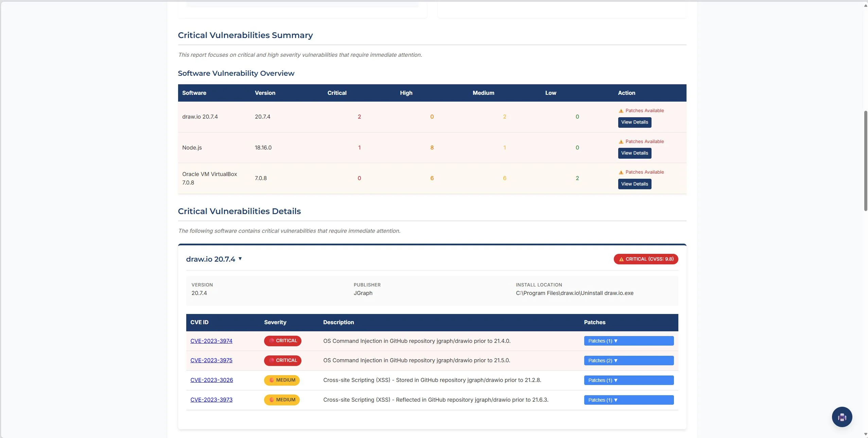Expand Patches (1) for CVE-2023-3026
Viewport: 868px width, 438px height.
click(x=629, y=380)
